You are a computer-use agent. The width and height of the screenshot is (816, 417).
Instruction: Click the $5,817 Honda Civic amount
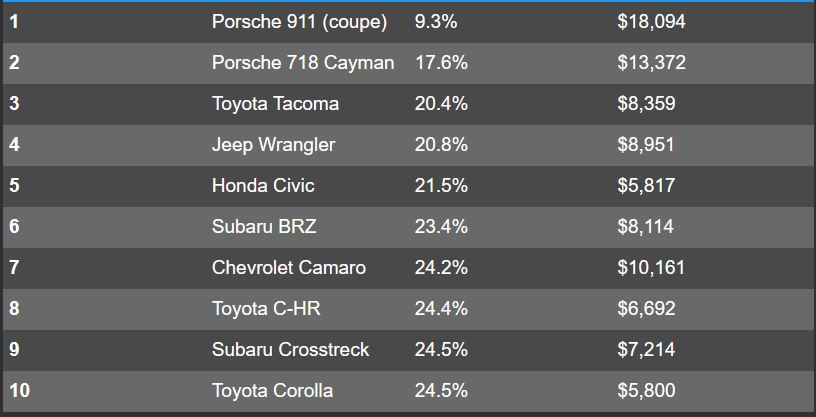(x=646, y=185)
